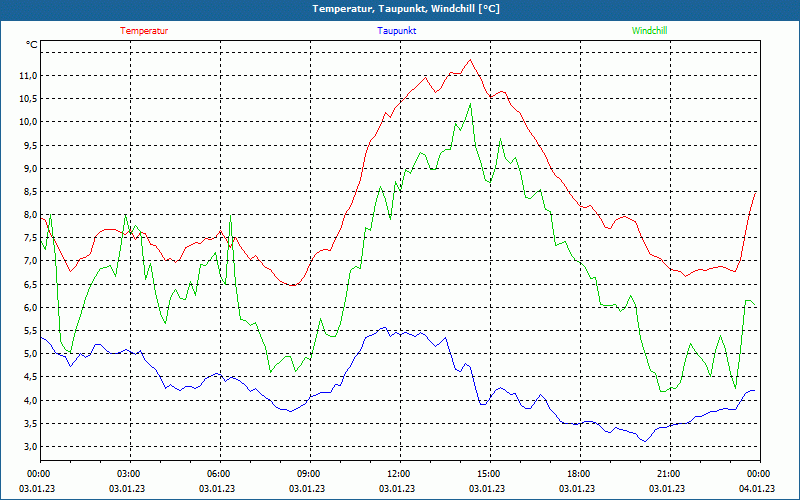Click the 6,5 y-axis value

click(30, 284)
